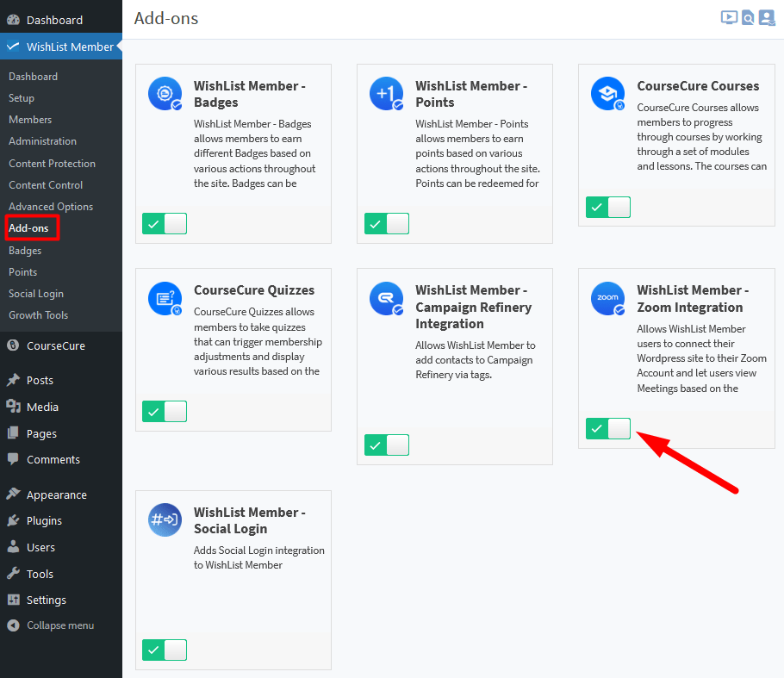Click the Social Login add-on icon
Image resolution: width=784 pixels, height=678 pixels.
coord(165,520)
